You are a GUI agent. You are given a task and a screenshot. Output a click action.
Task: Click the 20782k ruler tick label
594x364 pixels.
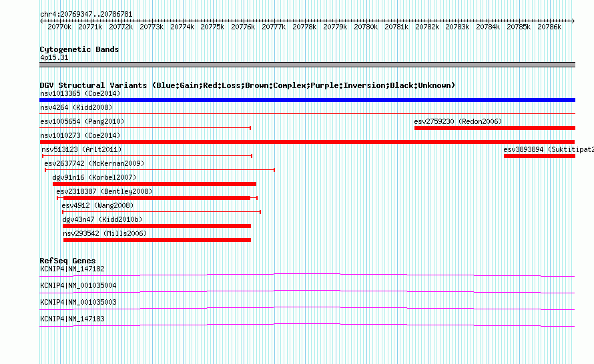point(427,27)
